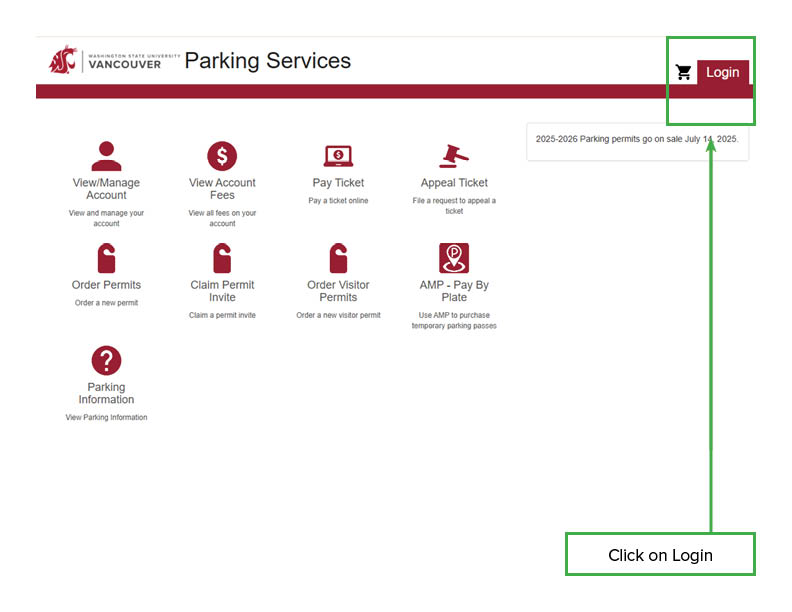792x612 pixels.
Task: Go to Parking Information link
Action: point(106,393)
